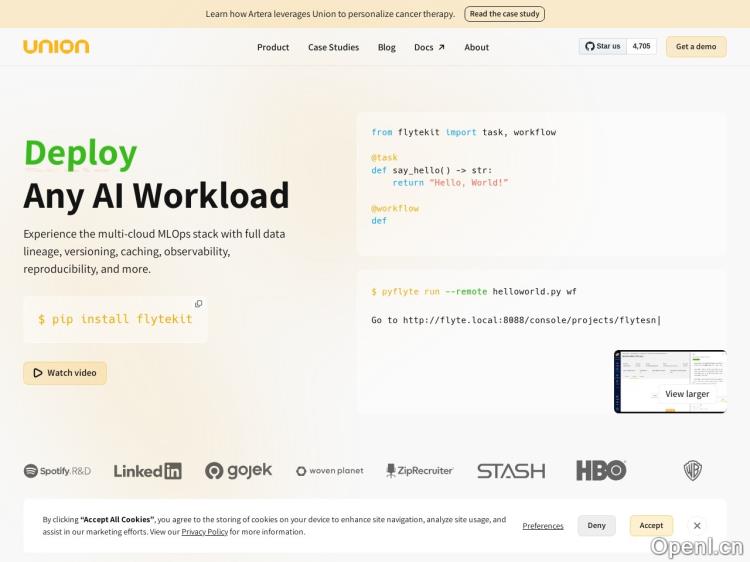Open cookie Preferences link

[542, 526]
